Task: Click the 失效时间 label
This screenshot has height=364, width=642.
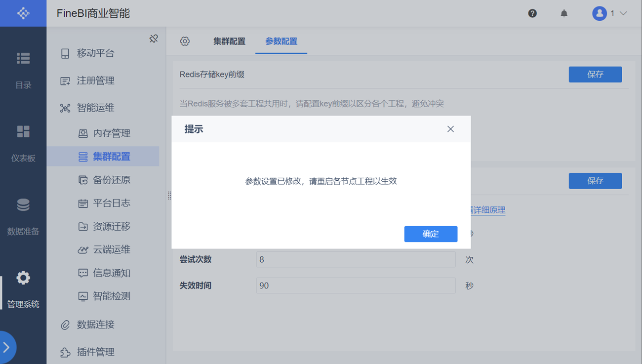Action: point(196,285)
